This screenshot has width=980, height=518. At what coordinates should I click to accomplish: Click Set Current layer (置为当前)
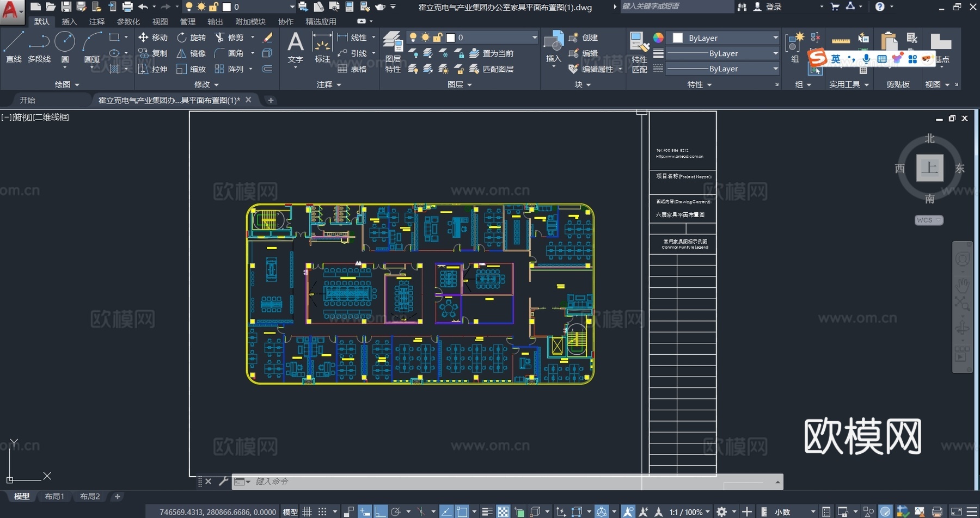coord(492,53)
